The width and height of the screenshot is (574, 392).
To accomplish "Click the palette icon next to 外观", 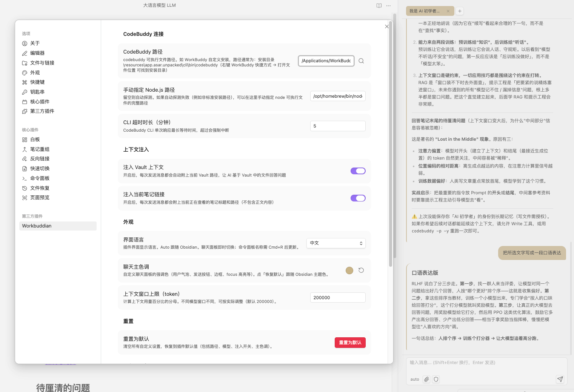I will tap(25, 73).
